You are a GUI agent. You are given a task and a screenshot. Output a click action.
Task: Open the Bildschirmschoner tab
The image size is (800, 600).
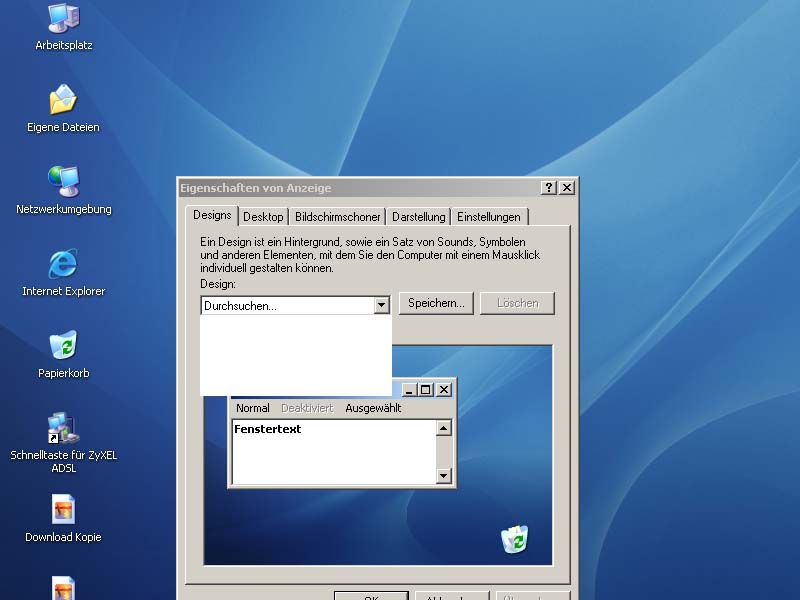(x=337, y=217)
